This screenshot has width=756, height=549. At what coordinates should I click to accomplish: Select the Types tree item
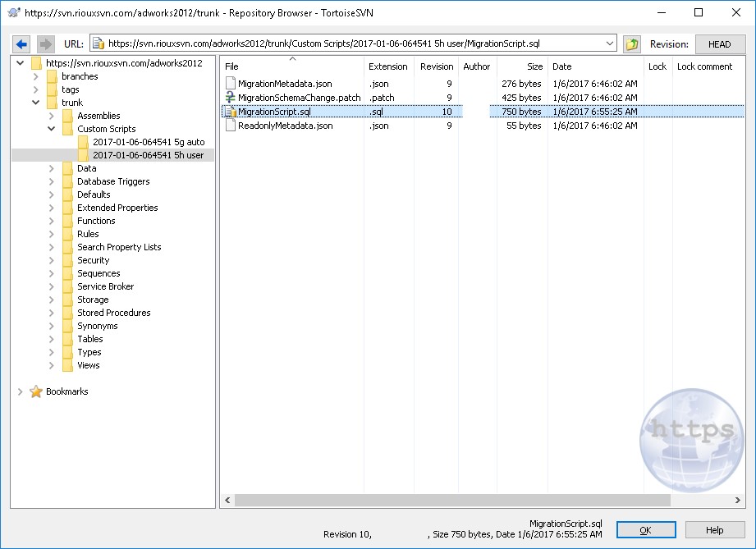coord(89,352)
